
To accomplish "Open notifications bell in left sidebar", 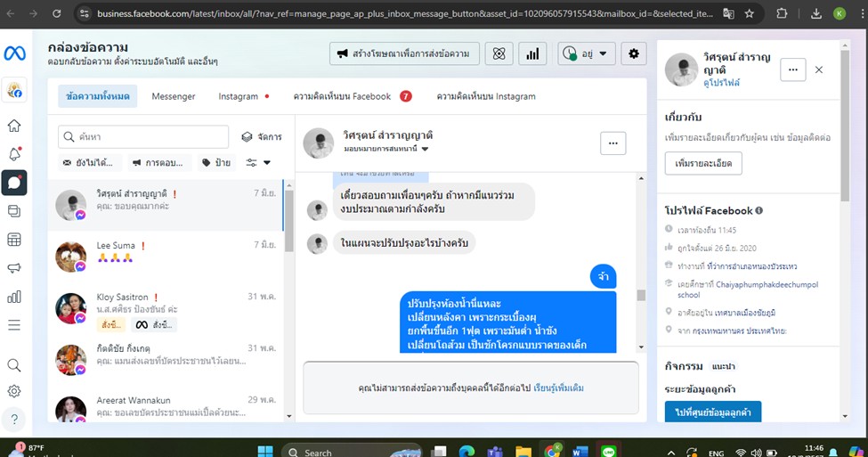I will coord(13,154).
